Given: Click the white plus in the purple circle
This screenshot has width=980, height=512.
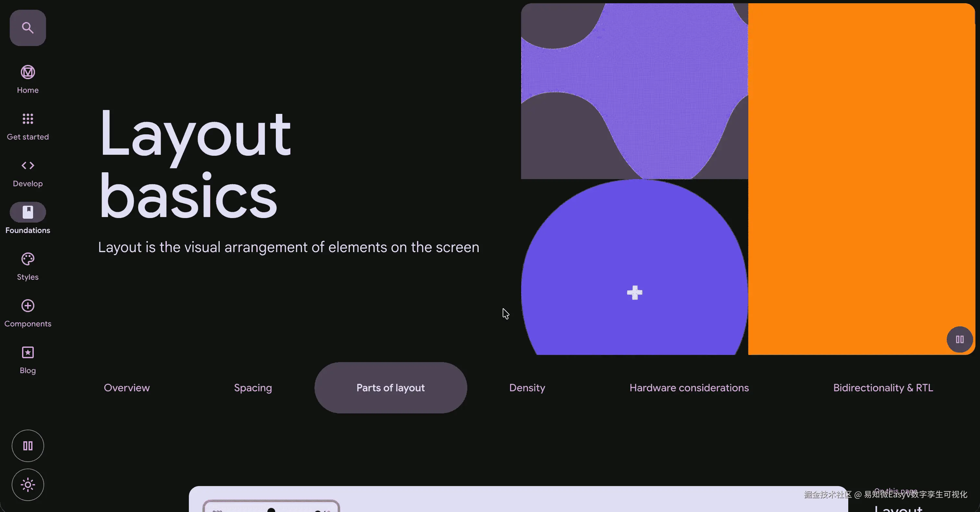Looking at the screenshot, I should (x=634, y=293).
